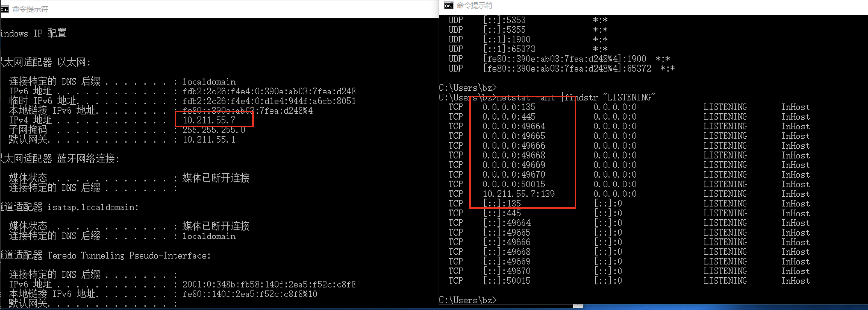The image size is (868, 310).
Task: Click the listening address 10.211.55.7:139
Action: 519,194
